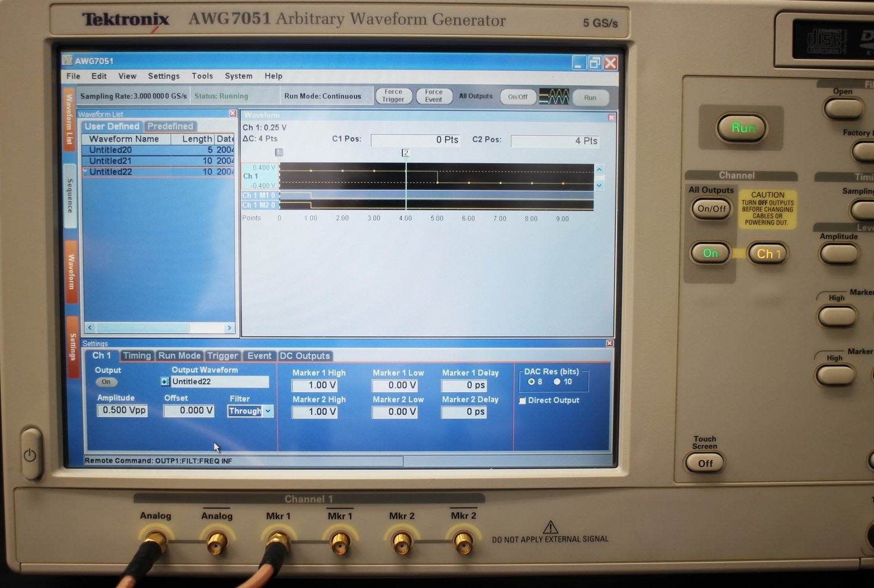Click the Marker 2 High voltage field
Image resolution: width=874 pixels, height=588 pixels.
[x=315, y=412]
